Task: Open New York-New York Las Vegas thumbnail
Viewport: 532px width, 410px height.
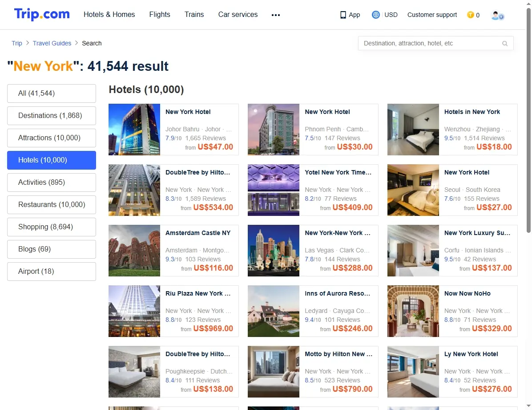Action: (x=274, y=251)
